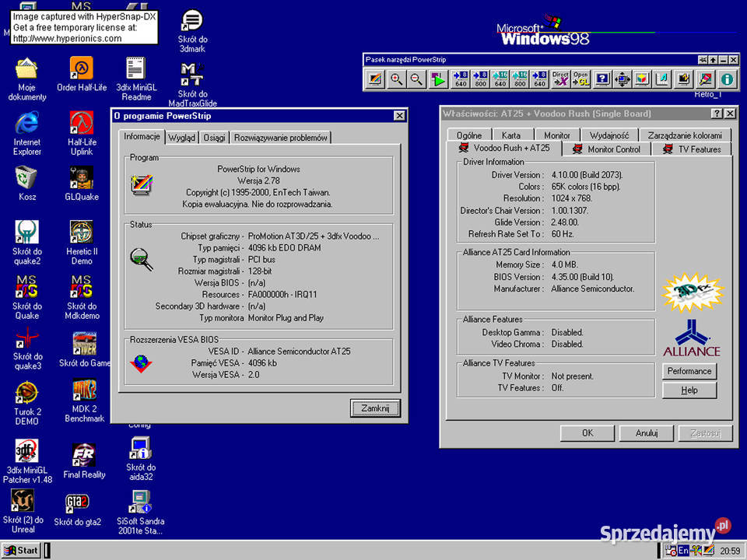
Task: Select the GLQuake desktop icon
Action: pyautogui.click(x=82, y=184)
